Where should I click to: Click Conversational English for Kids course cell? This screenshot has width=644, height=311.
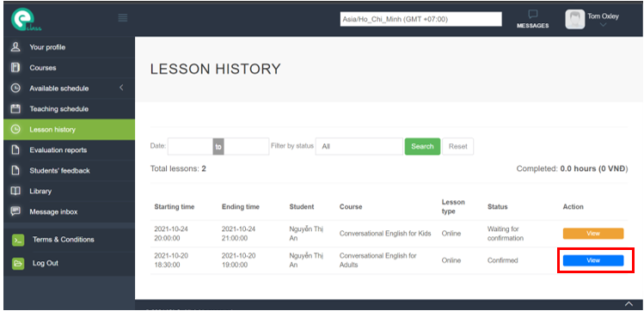click(385, 234)
